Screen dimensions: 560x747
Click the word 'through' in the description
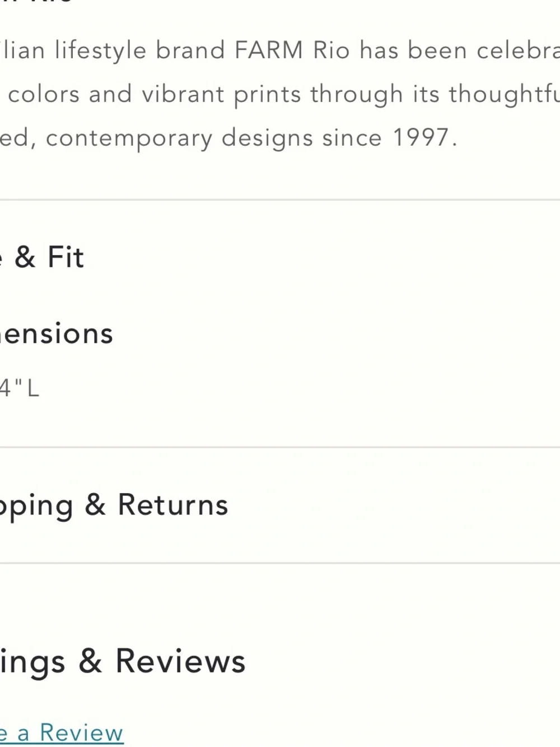click(357, 94)
